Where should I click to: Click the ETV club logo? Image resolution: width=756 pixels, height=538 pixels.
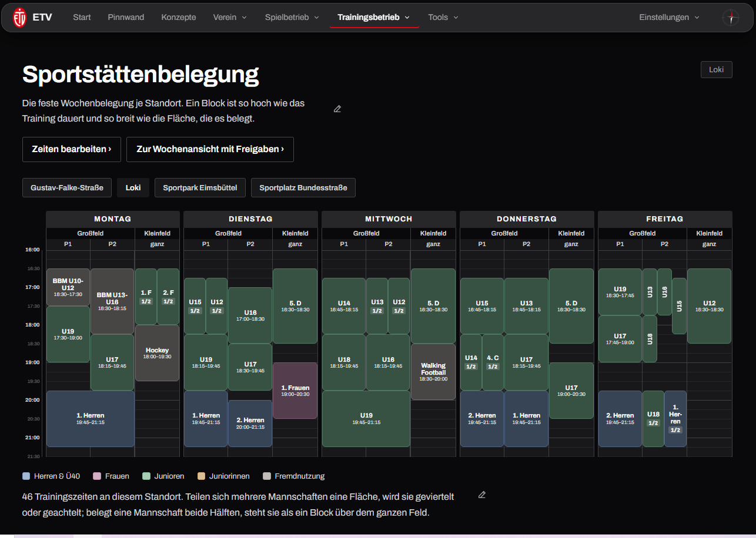point(19,17)
